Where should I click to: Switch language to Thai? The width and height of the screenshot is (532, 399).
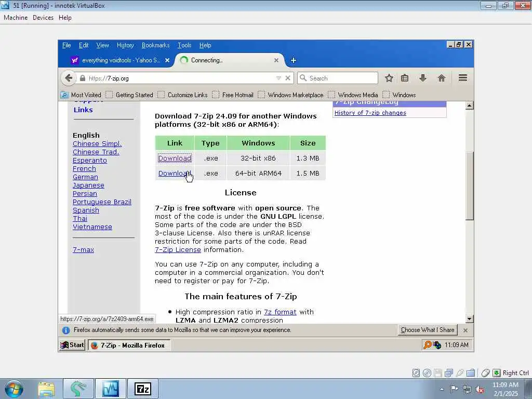pyautogui.click(x=79, y=219)
